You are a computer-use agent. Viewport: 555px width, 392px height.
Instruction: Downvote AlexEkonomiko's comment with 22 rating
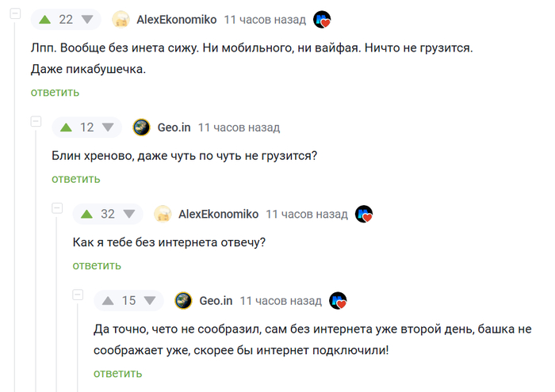[86, 20]
